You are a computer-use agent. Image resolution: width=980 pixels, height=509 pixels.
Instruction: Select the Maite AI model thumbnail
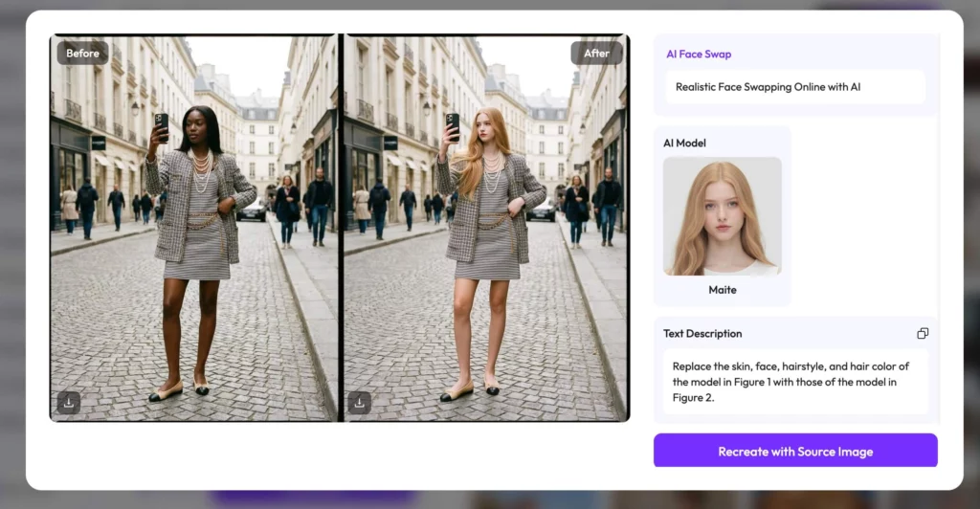pos(722,216)
